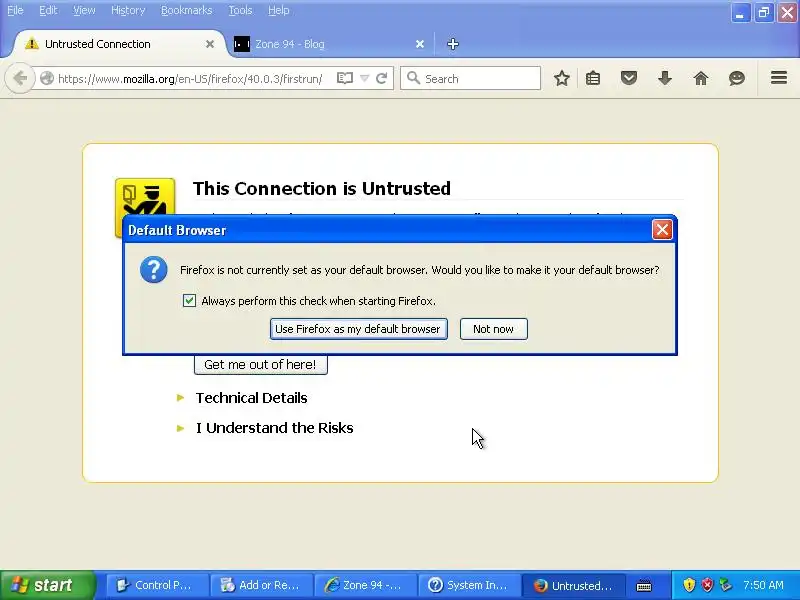Viewport: 800px width, 600px height.
Task: Restore down the Firefox window
Action: click(763, 13)
